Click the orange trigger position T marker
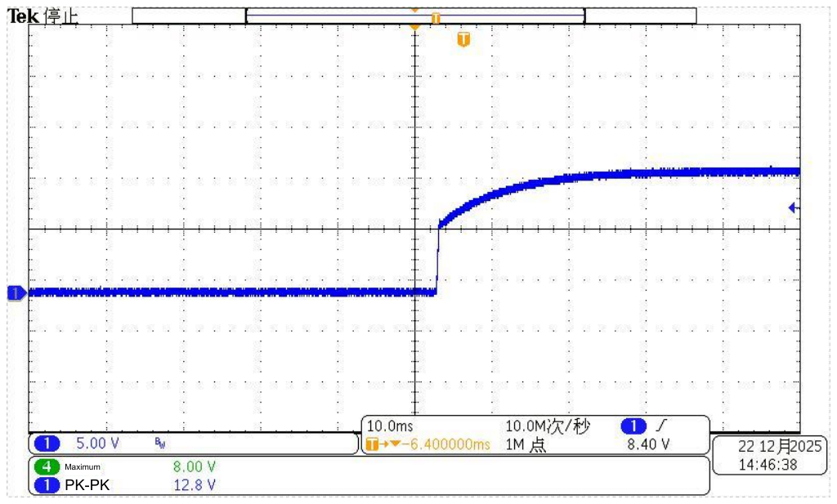Image resolution: width=837 pixels, height=504 pixels. click(463, 39)
